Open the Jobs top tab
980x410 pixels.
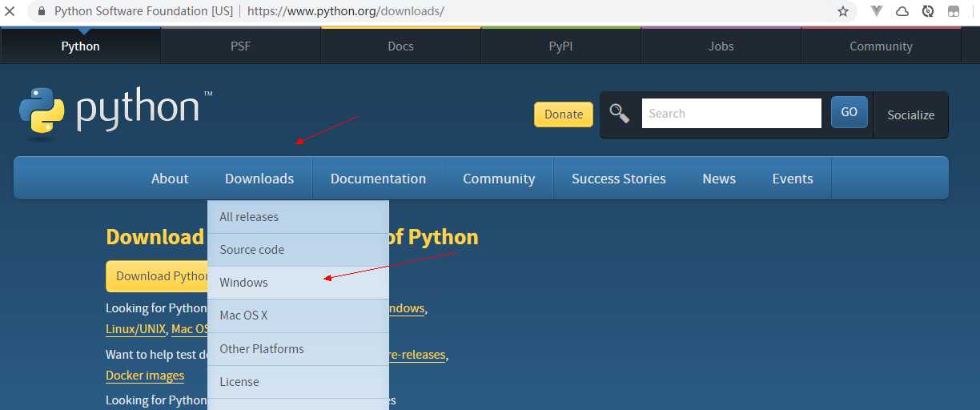[721, 46]
